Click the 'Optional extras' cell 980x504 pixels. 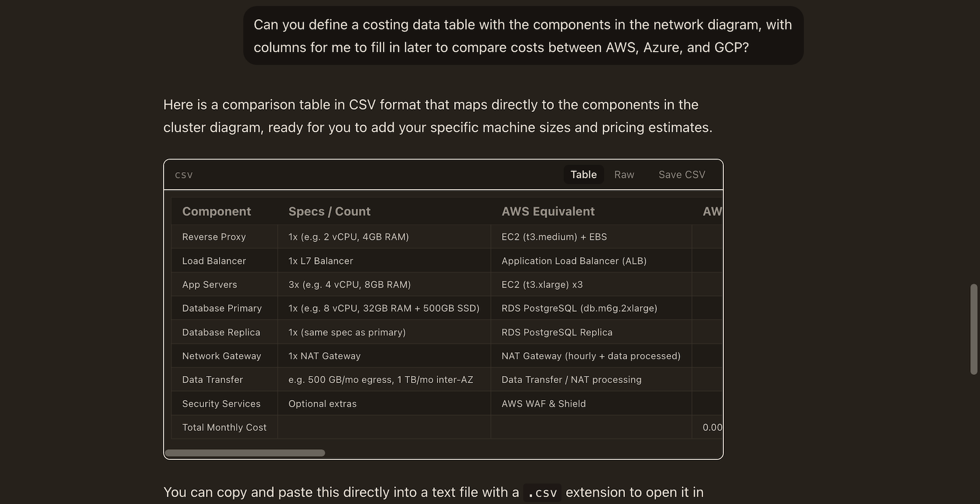(x=384, y=403)
